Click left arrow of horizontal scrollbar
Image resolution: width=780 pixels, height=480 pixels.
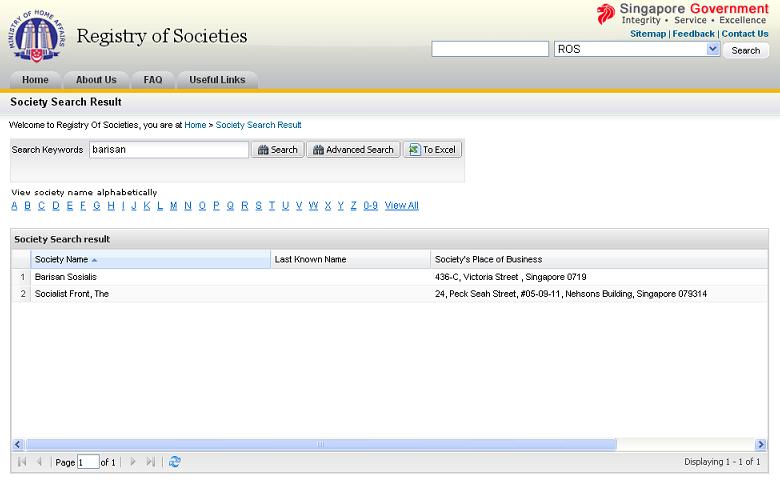point(18,444)
